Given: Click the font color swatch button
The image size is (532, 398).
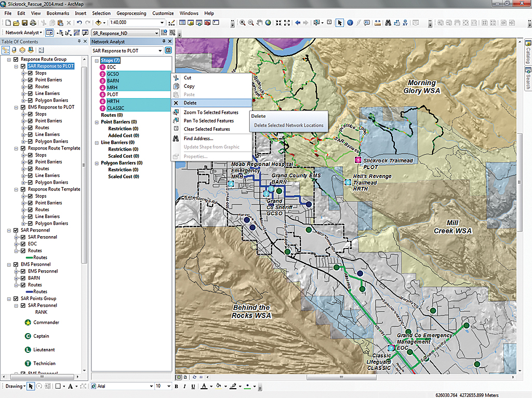Looking at the screenshot, I should tap(204, 387).
